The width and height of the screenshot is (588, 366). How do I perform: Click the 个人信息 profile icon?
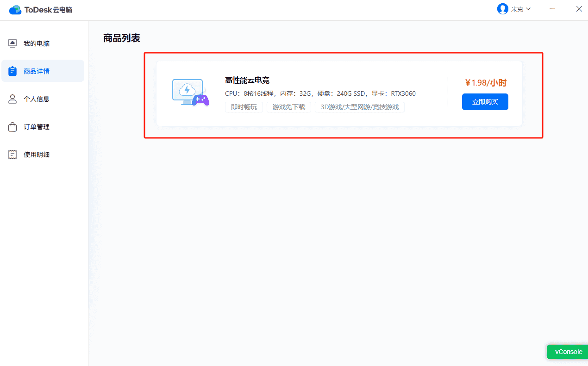coord(12,99)
